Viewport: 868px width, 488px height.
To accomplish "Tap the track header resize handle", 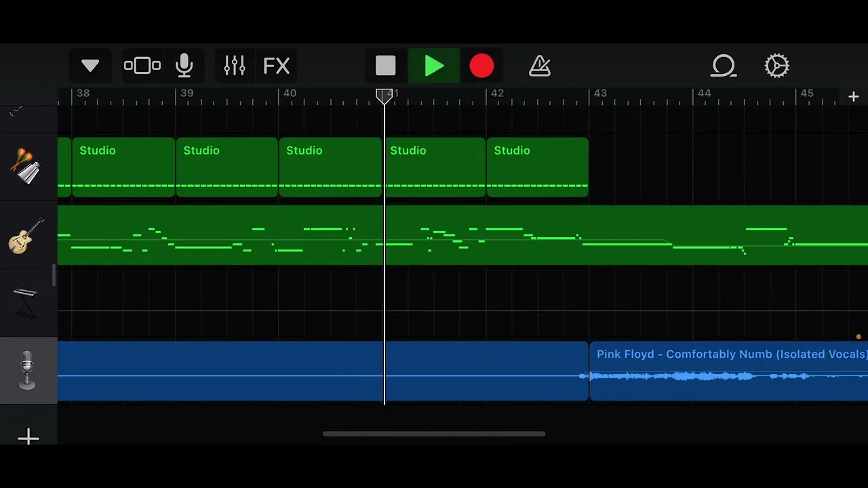I will pos(54,275).
